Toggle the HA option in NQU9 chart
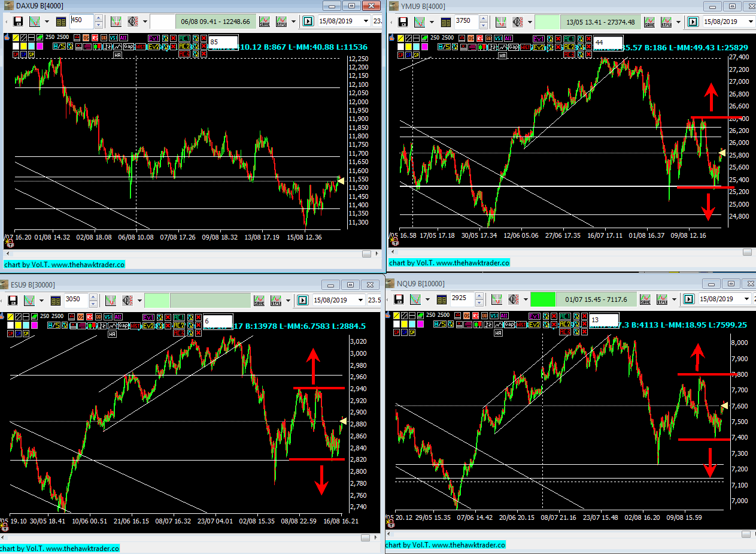The width and height of the screenshot is (756, 554). tap(498, 332)
